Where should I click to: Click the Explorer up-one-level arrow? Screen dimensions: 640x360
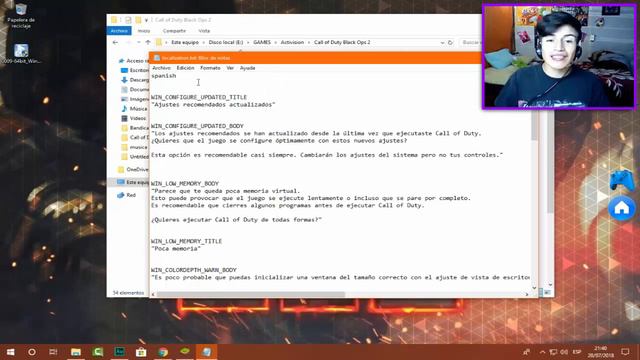[148, 42]
